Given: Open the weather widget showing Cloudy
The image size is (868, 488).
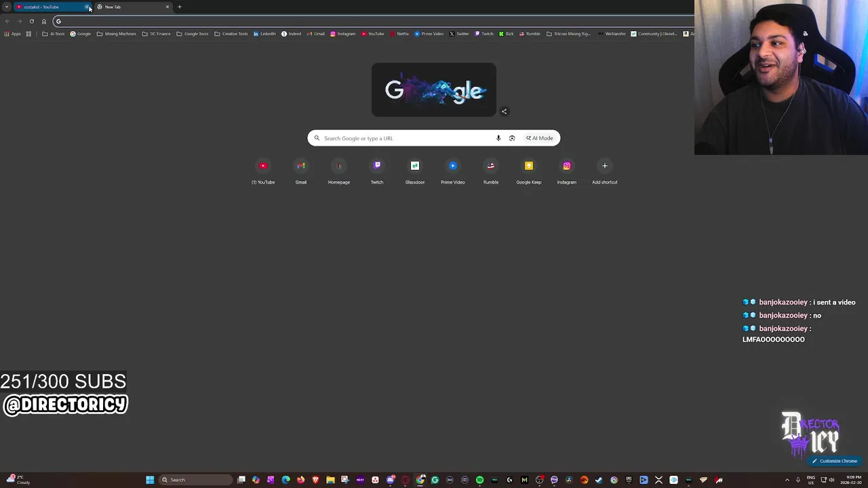Looking at the screenshot, I should pyautogui.click(x=18, y=480).
